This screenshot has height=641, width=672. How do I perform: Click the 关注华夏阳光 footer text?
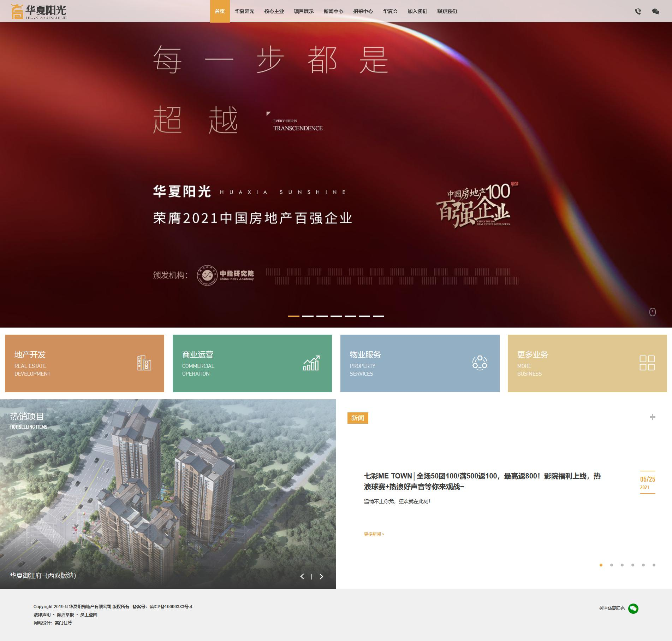click(x=612, y=608)
